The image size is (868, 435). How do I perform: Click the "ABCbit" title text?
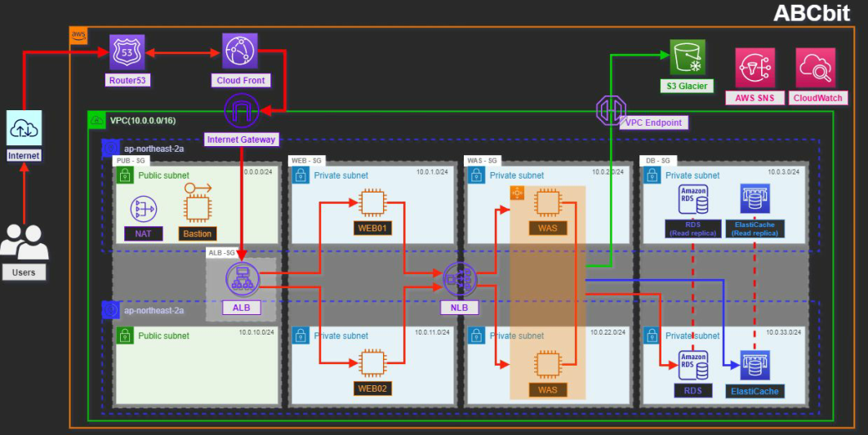coord(812,13)
